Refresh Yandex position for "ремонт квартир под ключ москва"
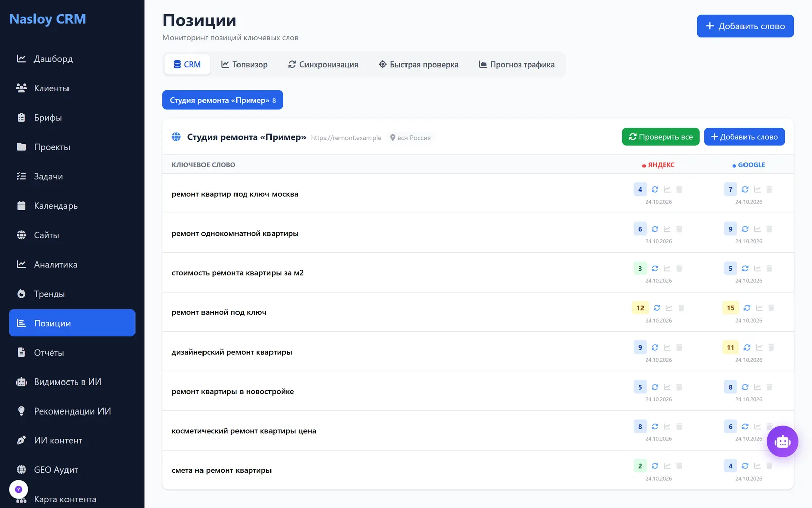This screenshot has width=812, height=508. [x=655, y=189]
